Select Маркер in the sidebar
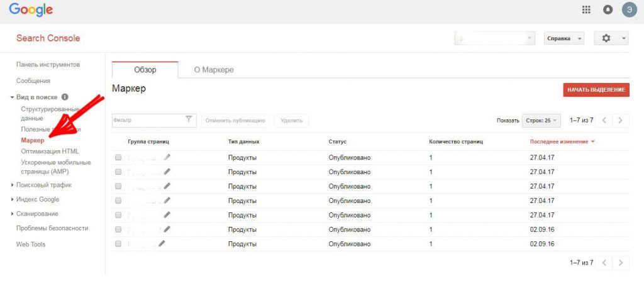644x296 pixels. pos(33,140)
